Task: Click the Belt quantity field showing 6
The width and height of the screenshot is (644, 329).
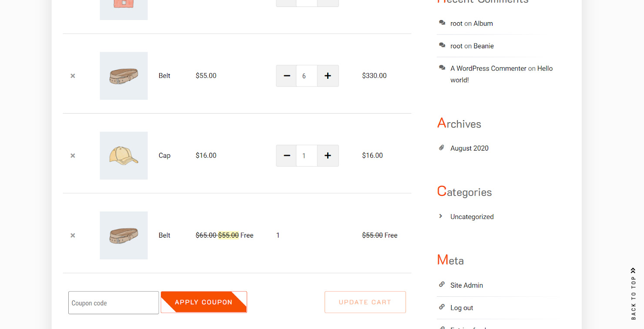Action: (x=306, y=76)
